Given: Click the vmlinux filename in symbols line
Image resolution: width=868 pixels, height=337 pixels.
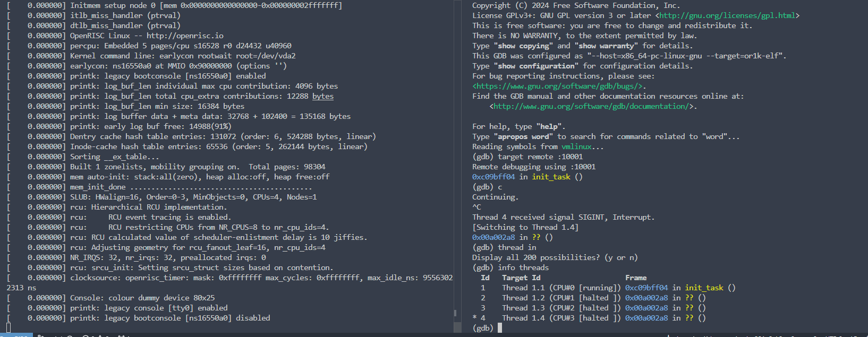Looking at the screenshot, I should 576,146.
